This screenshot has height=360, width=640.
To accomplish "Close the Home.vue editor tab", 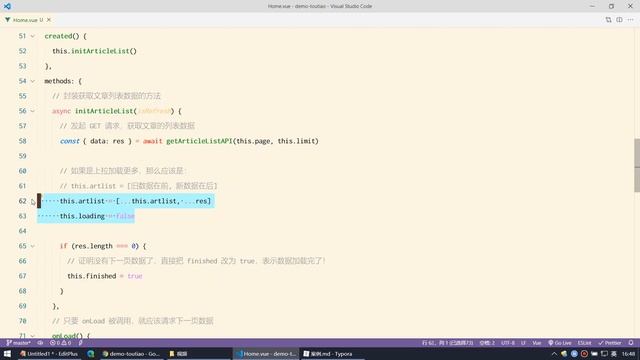I will [x=49, y=20].
